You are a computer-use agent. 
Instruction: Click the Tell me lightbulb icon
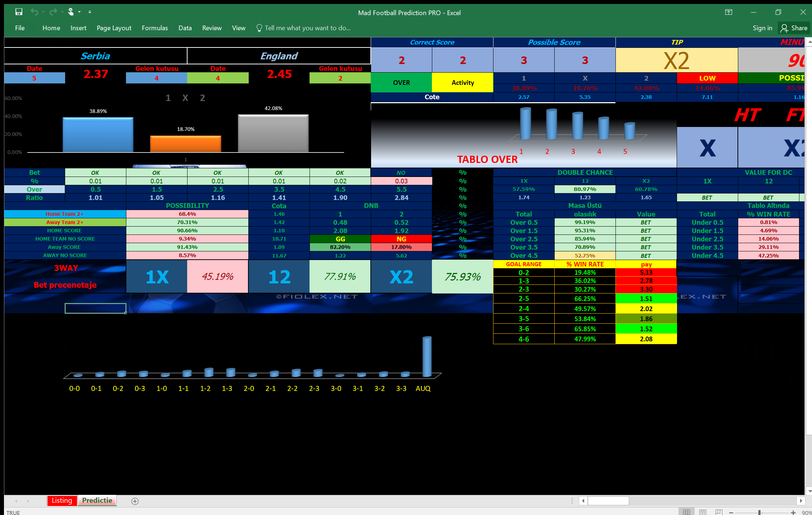[259, 28]
